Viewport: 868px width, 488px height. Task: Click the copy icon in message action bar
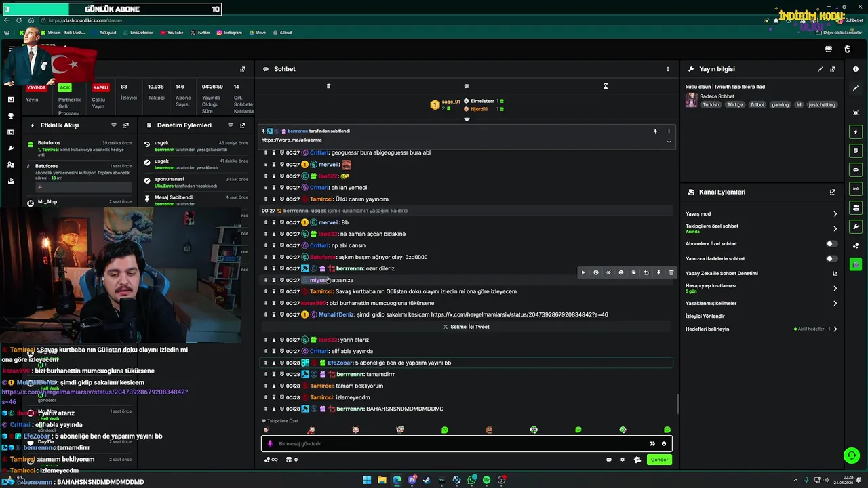pyautogui.click(x=633, y=272)
